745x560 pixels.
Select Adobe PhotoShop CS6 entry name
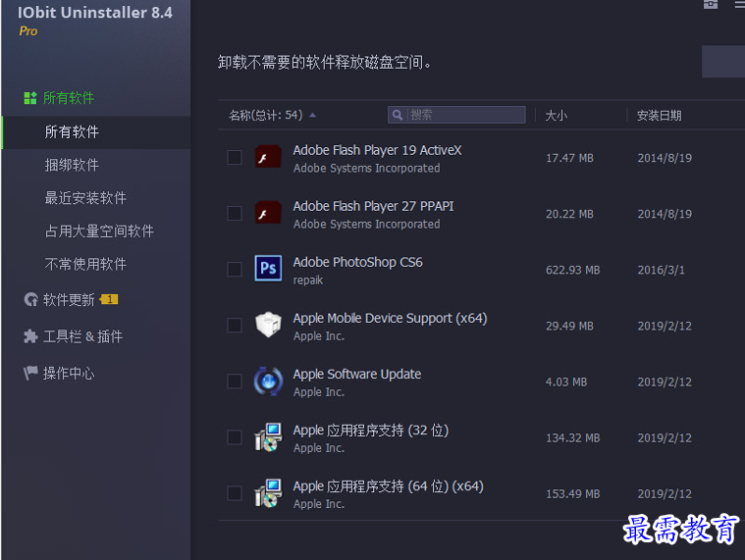357,263
